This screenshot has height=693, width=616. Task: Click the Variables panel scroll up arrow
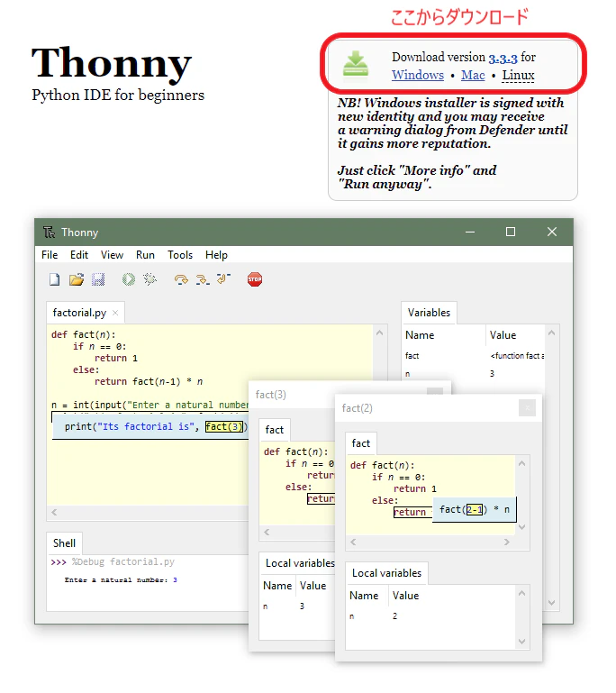click(551, 333)
